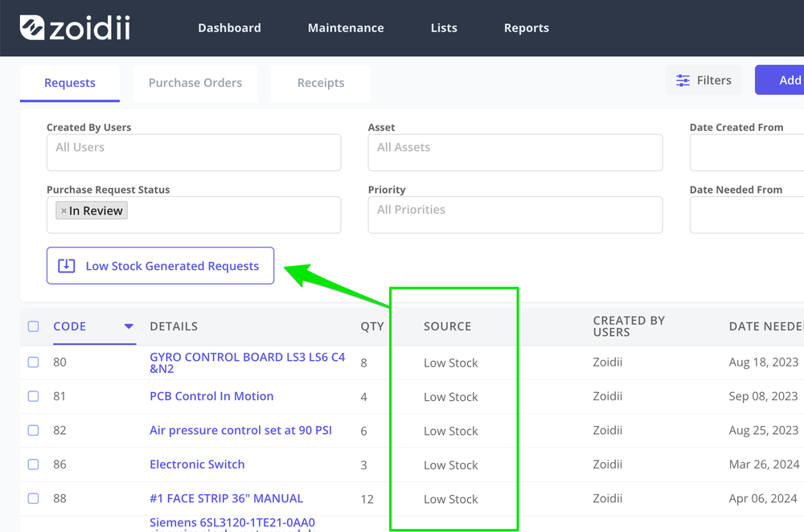Screen dimensions: 804x532
Task: Check the box for request code 82
Action: tap(33, 431)
